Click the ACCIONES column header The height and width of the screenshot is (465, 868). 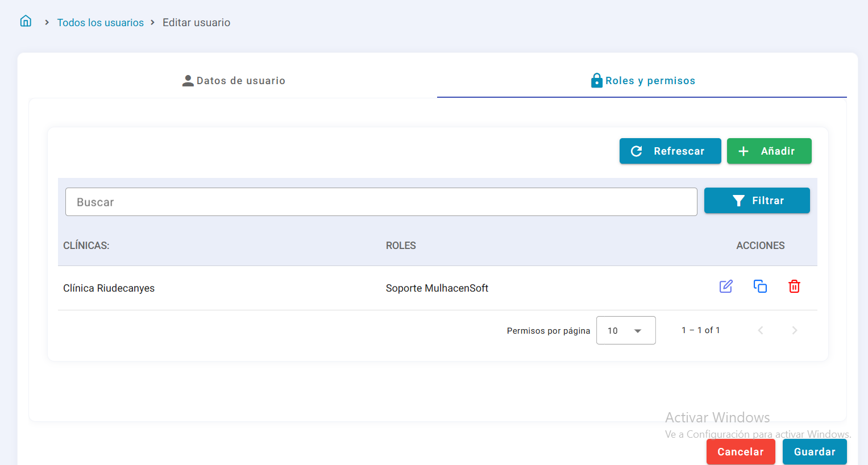tap(761, 246)
